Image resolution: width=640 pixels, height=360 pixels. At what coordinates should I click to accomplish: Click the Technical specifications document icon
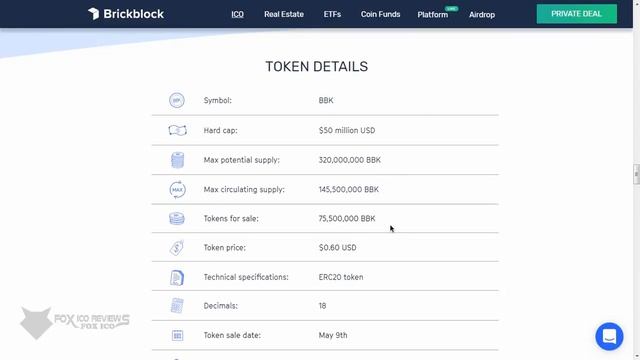pos(177,278)
